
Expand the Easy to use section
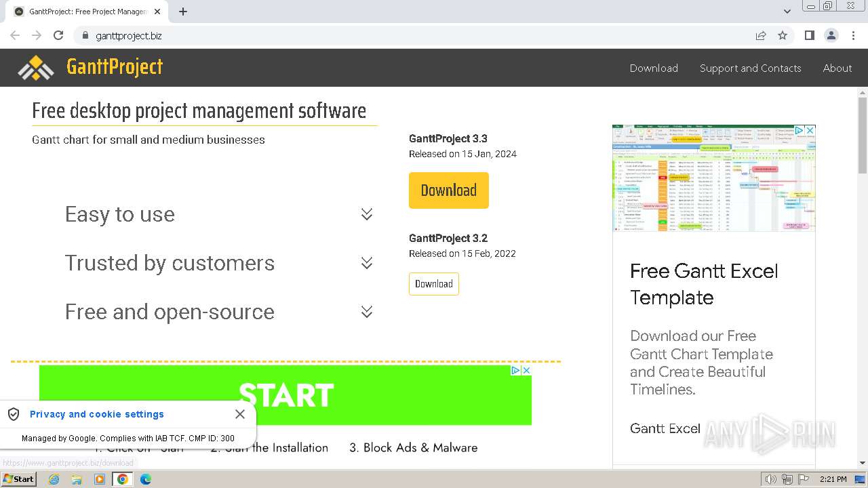click(220, 214)
